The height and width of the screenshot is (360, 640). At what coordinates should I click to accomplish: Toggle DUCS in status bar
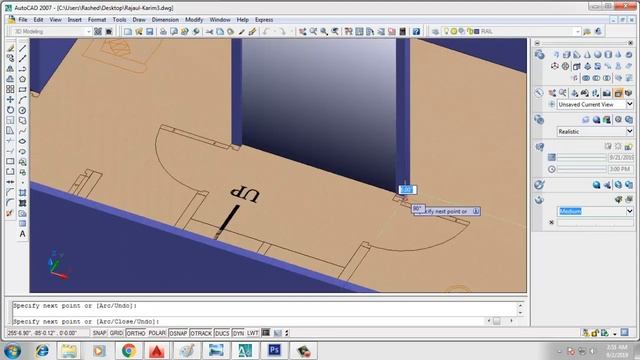point(222,333)
